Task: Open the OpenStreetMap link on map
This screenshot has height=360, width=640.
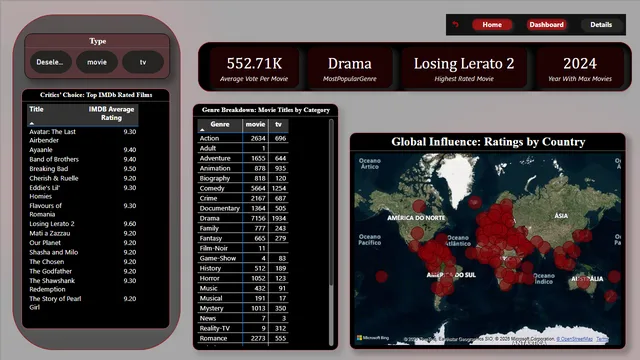Action: click(574, 339)
